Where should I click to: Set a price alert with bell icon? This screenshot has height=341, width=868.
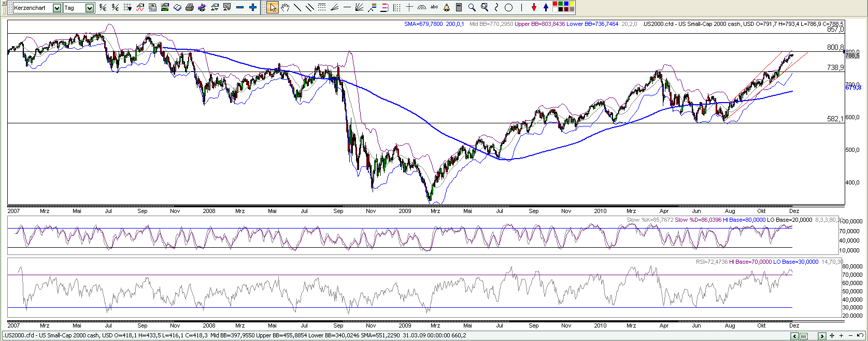(x=447, y=7)
